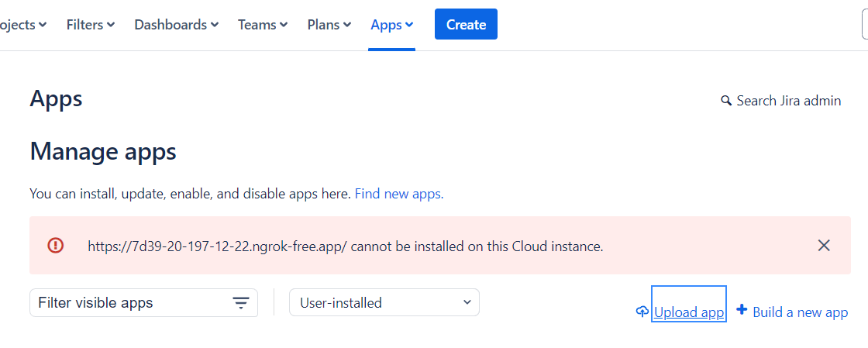
Task: Click the Plans chevron arrow
Action: [348, 25]
